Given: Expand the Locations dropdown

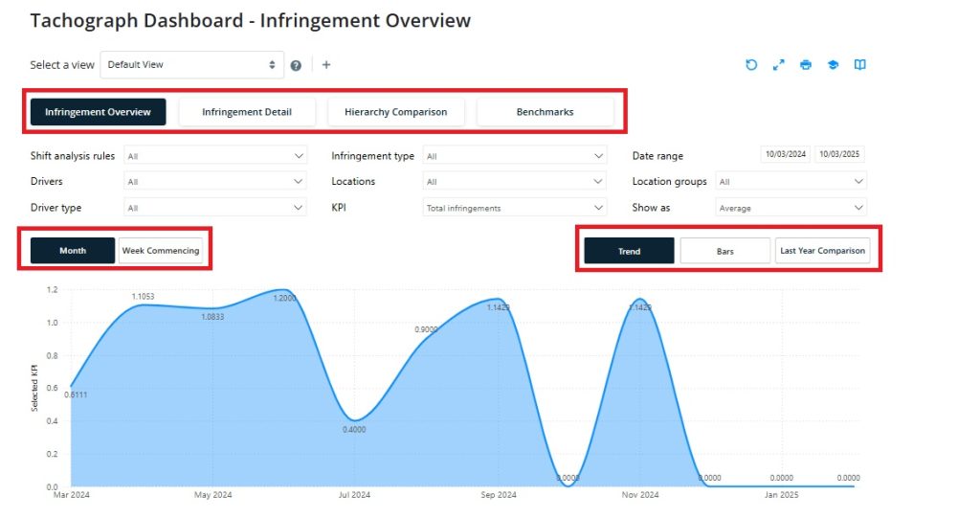Looking at the screenshot, I should click(x=514, y=181).
